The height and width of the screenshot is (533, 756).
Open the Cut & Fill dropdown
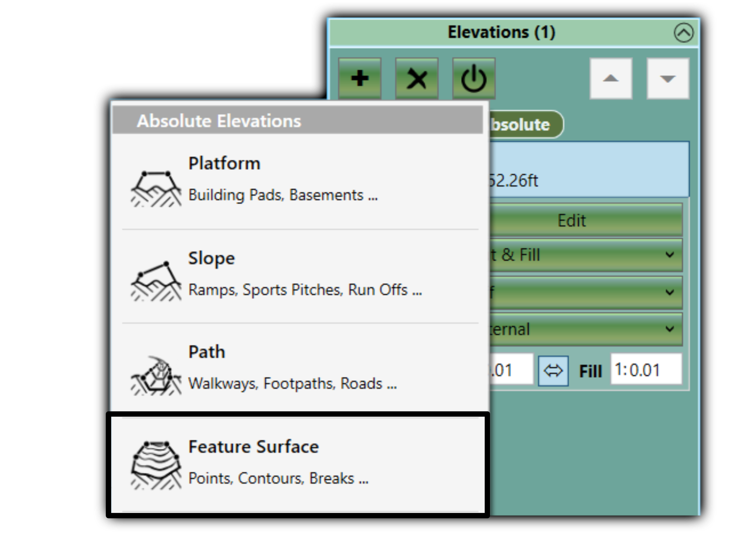[585, 255]
